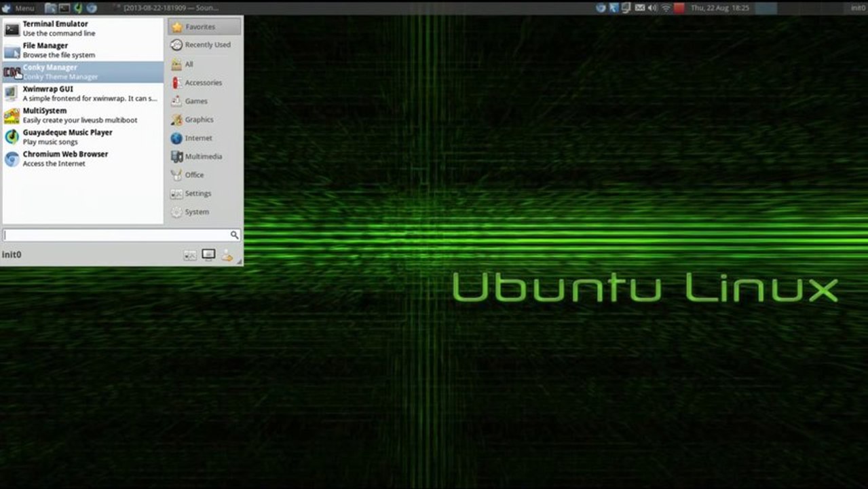
Task: Click terminal launcher in top panel
Action: [x=64, y=8]
